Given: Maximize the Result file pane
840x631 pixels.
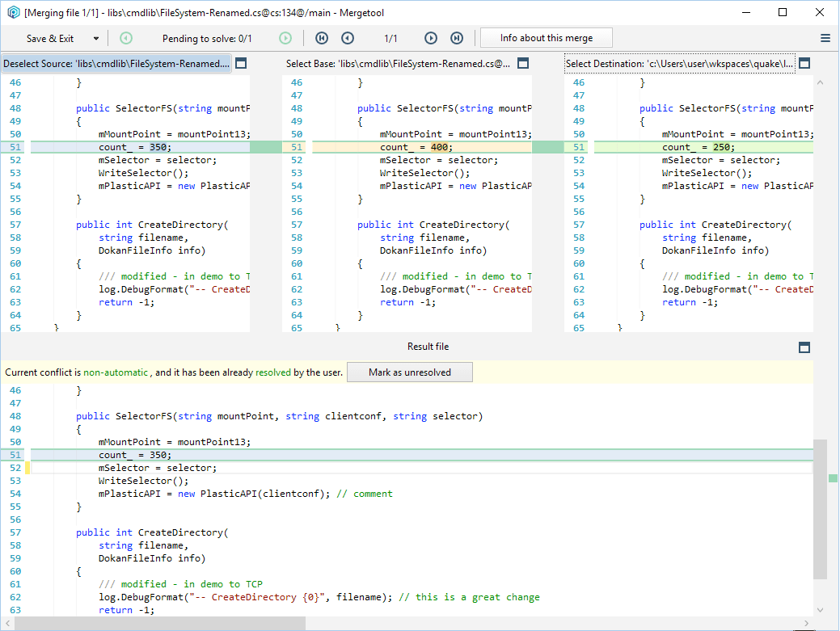Looking at the screenshot, I should [804, 347].
